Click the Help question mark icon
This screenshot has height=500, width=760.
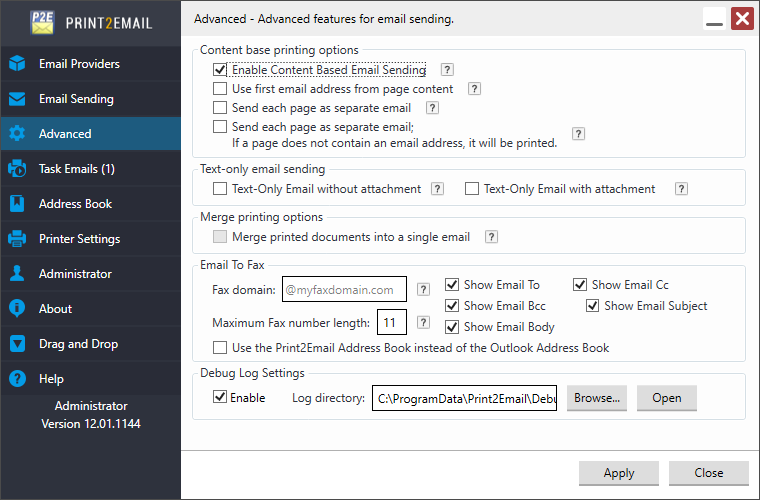pyautogui.click(x=17, y=378)
